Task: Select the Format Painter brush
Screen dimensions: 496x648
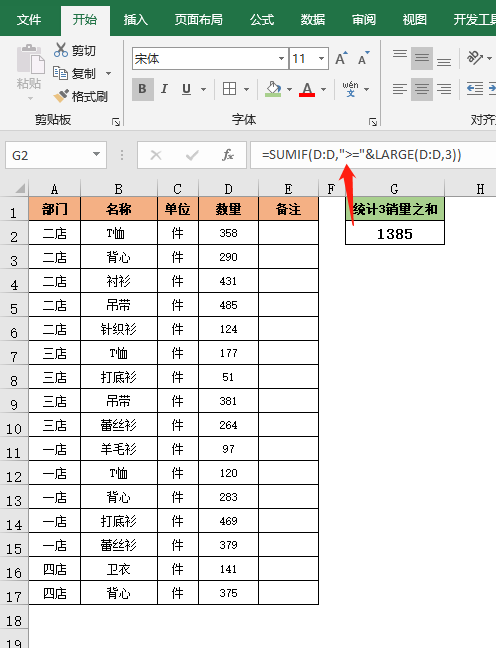Action: [x=61, y=96]
